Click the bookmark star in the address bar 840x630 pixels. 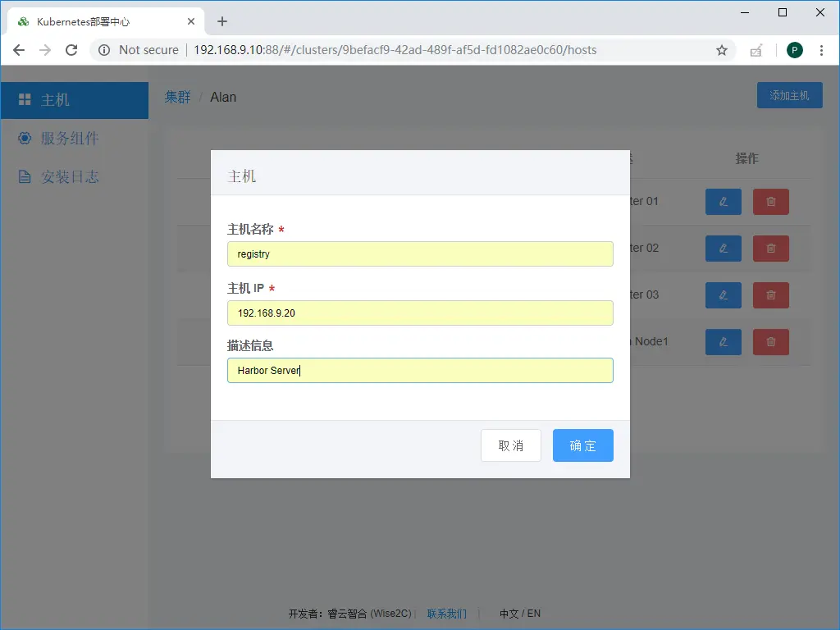point(721,50)
